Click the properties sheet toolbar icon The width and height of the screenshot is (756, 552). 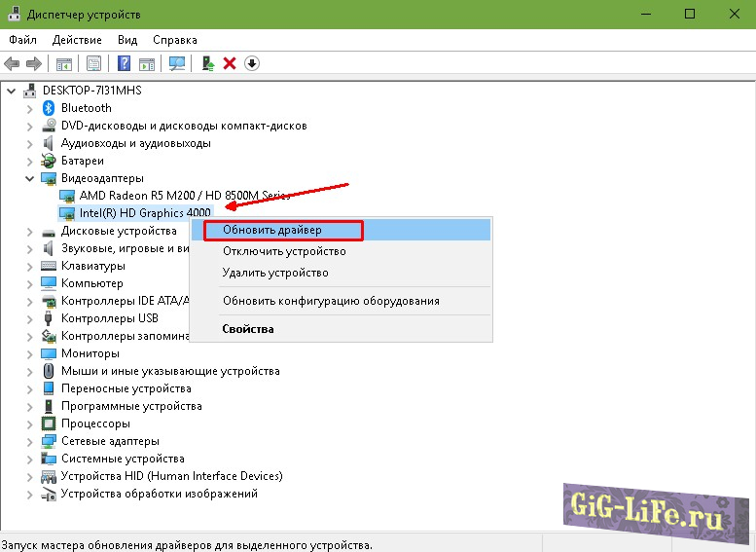pos(94,63)
